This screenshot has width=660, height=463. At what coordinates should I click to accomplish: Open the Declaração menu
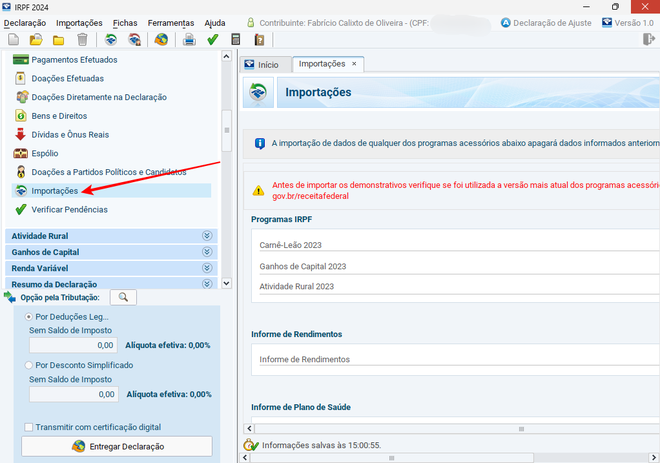pyautogui.click(x=25, y=23)
